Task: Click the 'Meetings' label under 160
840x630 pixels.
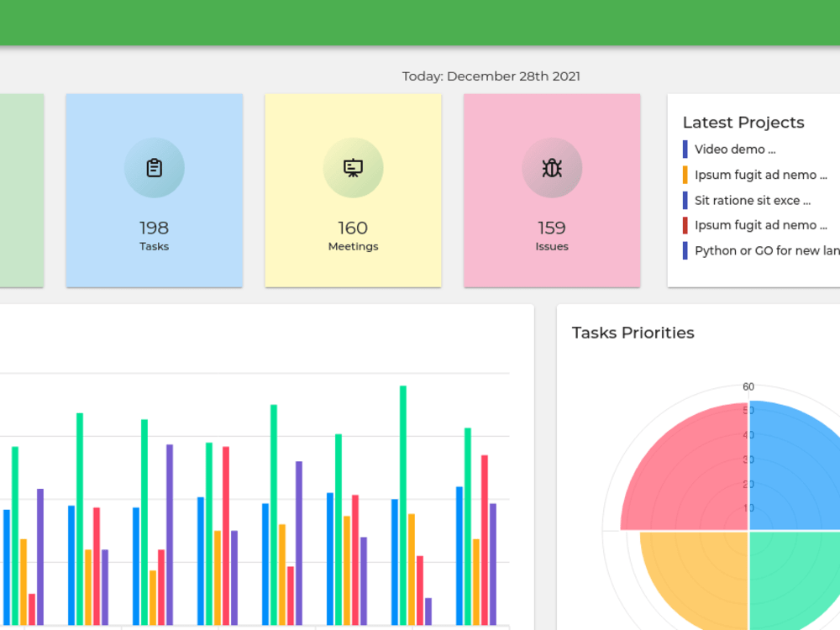Action: pos(353,246)
